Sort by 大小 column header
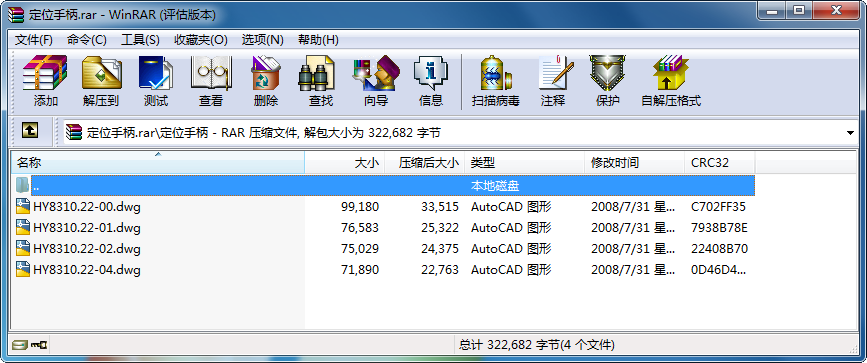The height and width of the screenshot is (363, 867). (x=344, y=163)
